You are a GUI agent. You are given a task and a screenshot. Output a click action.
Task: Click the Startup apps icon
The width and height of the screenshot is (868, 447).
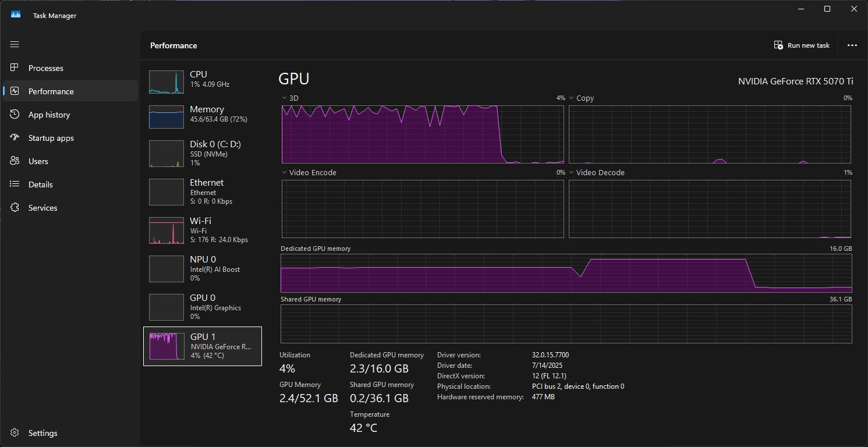[15, 138]
